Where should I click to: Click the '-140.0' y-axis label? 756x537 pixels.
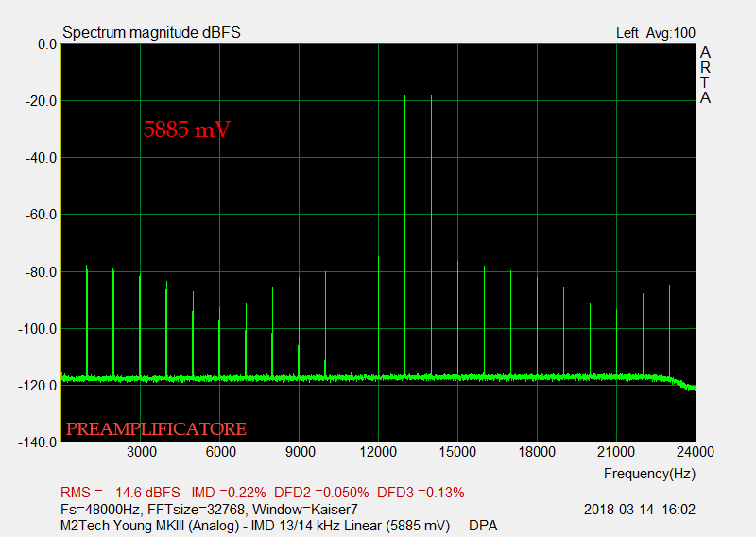click(38, 442)
